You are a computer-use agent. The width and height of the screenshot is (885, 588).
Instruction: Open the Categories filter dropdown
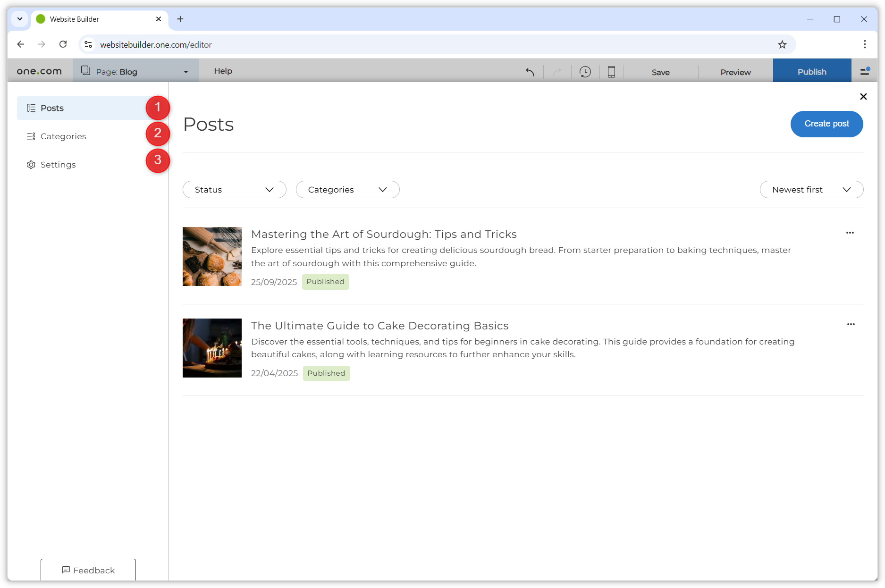point(347,189)
